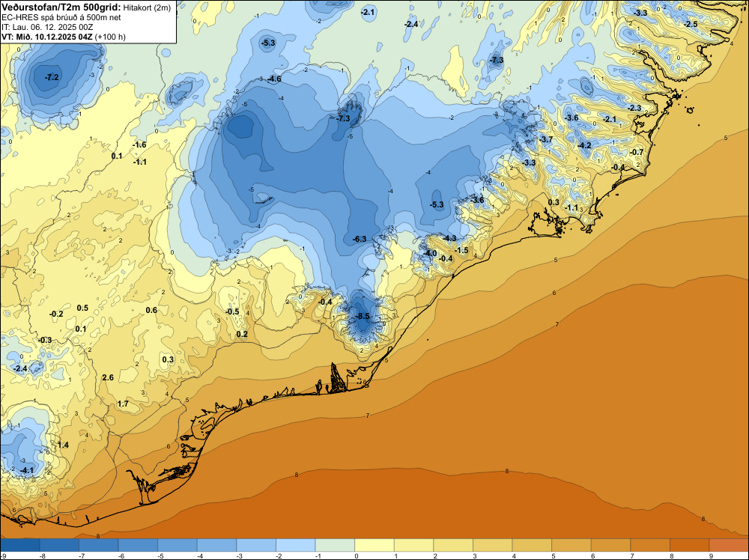749x560 pixels.
Task: Select the legend swatch above 9
Action: coord(729,545)
